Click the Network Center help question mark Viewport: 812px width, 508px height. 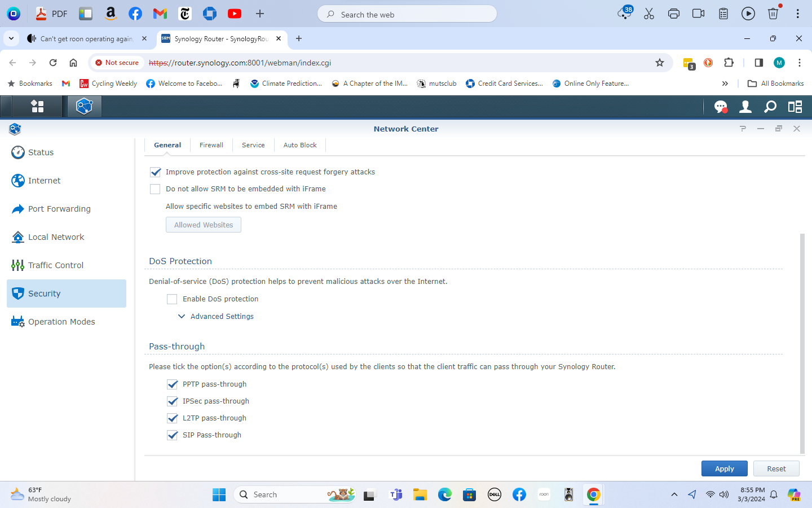(743, 129)
